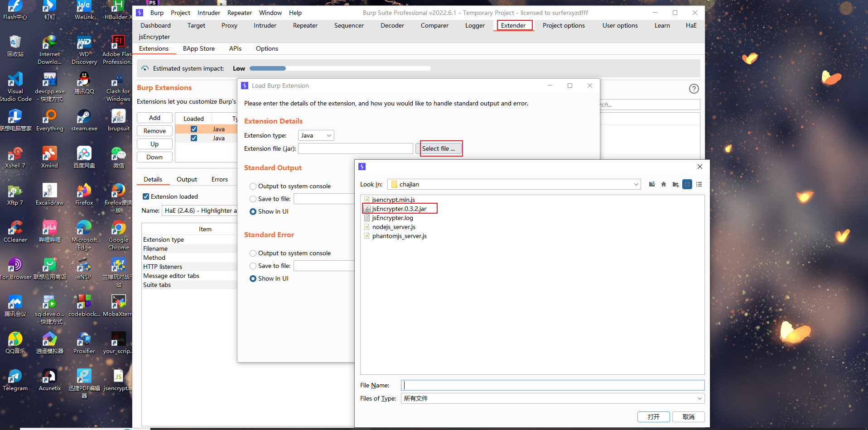This screenshot has height=430, width=868.
Task: Click the system impact progress bar
Action: pos(340,68)
